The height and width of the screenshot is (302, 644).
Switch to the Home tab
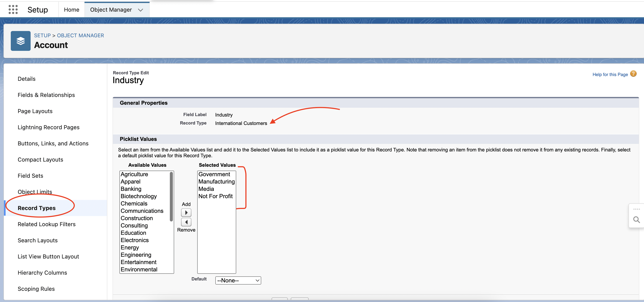click(x=72, y=9)
